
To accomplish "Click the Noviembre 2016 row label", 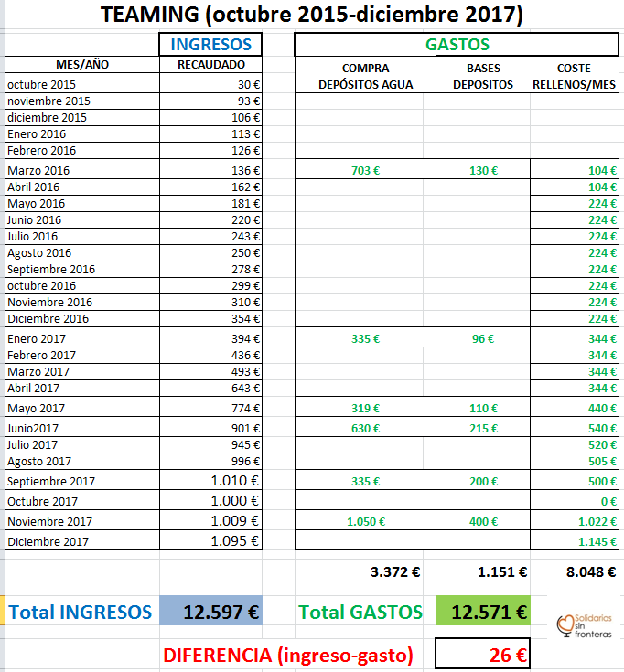I will 82,302.
